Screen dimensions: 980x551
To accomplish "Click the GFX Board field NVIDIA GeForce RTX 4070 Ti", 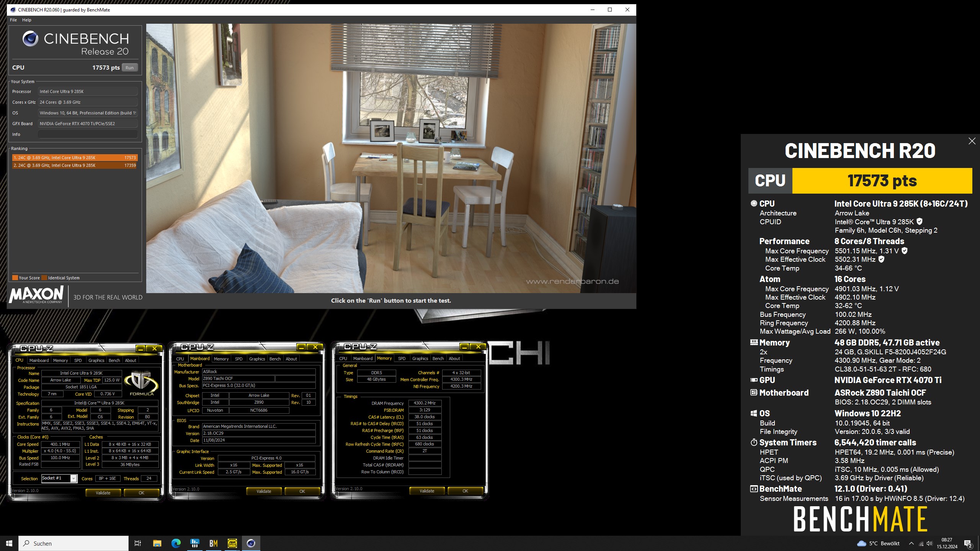I will coord(88,124).
